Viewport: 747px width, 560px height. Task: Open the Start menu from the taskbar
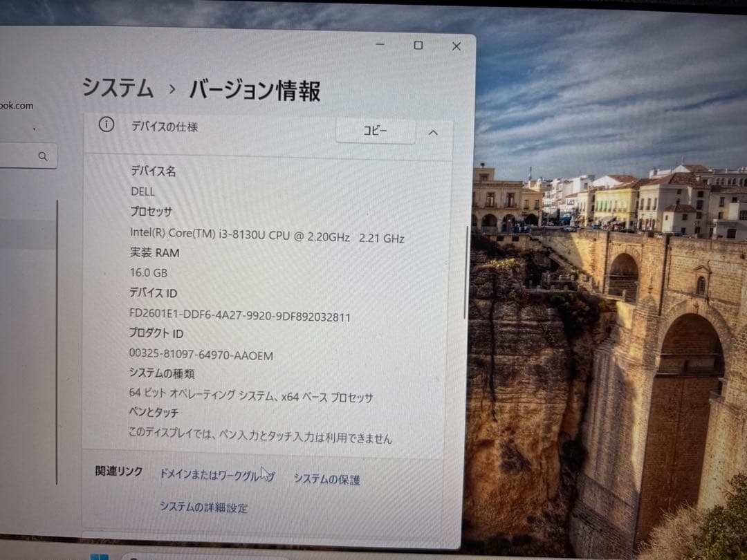point(99,556)
